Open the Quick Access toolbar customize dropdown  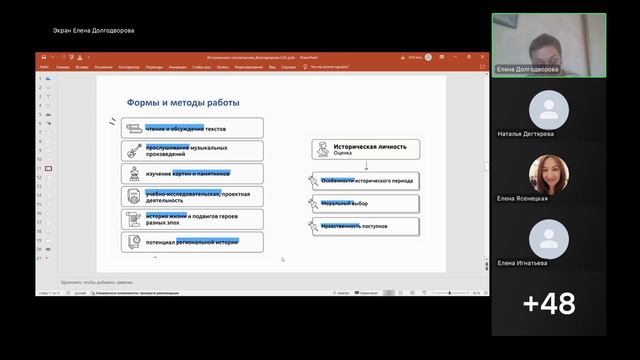(89, 58)
